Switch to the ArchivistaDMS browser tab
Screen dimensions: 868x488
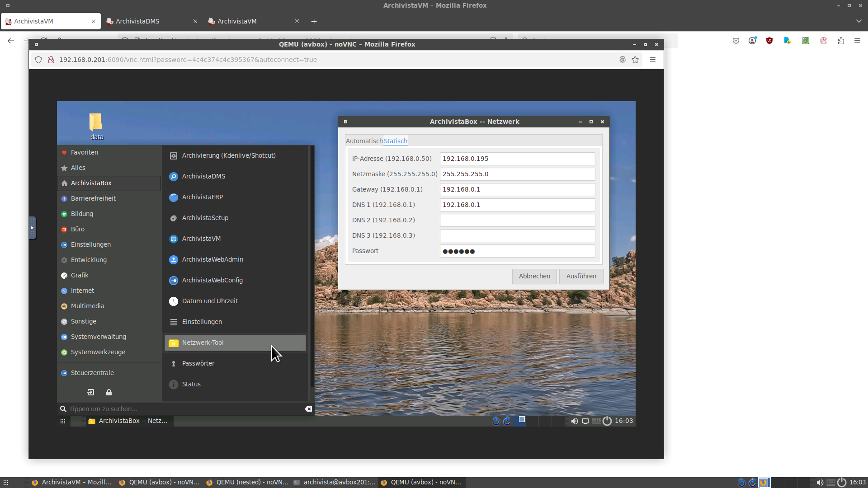coord(149,21)
